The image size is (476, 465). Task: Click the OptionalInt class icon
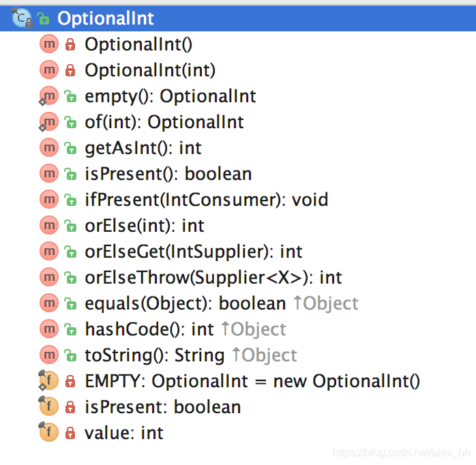pyautogui.click(x=22, y=18)
